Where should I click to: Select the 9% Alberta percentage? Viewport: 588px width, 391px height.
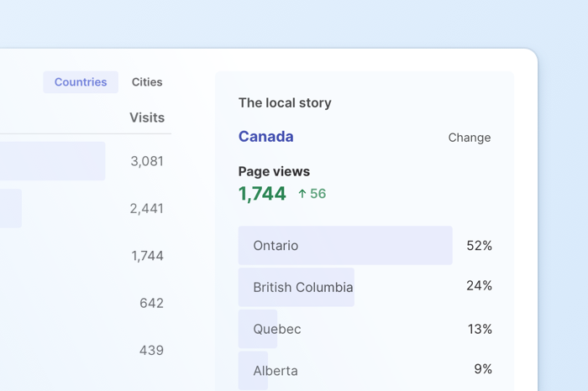coord(483,369)
